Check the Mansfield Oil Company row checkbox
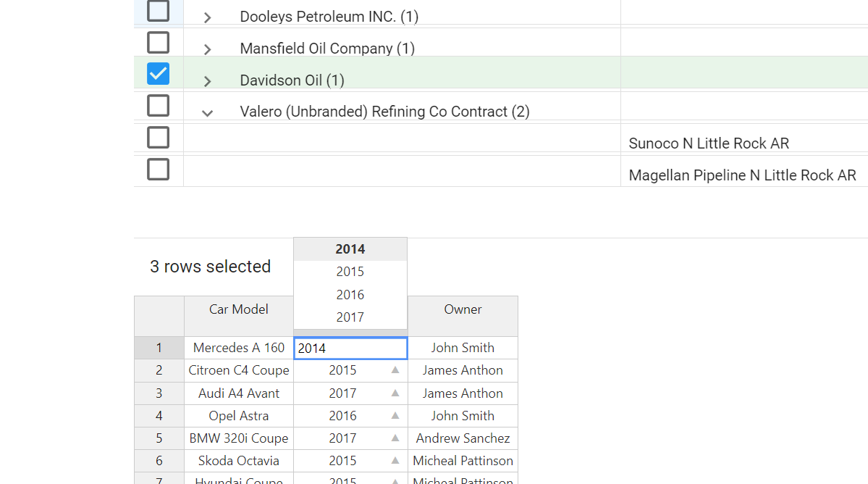 click(159, 42)
